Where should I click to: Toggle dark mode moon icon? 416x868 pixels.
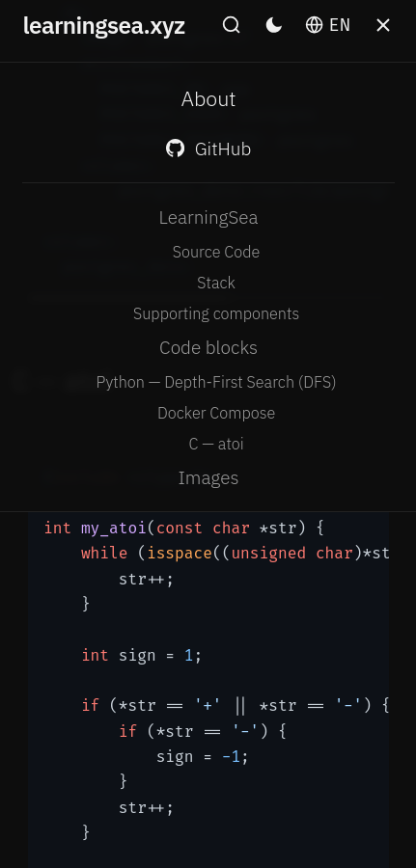pos(274,25)
